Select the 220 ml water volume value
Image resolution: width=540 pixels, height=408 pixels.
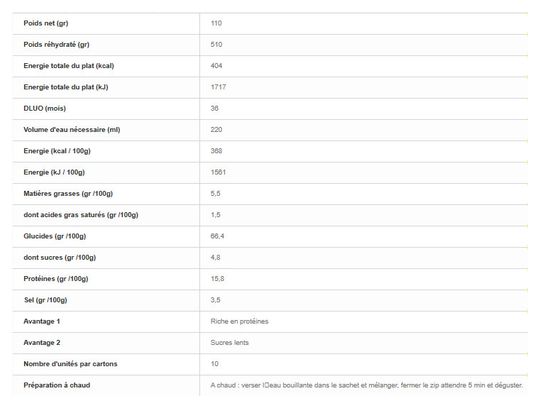point(216,130)
